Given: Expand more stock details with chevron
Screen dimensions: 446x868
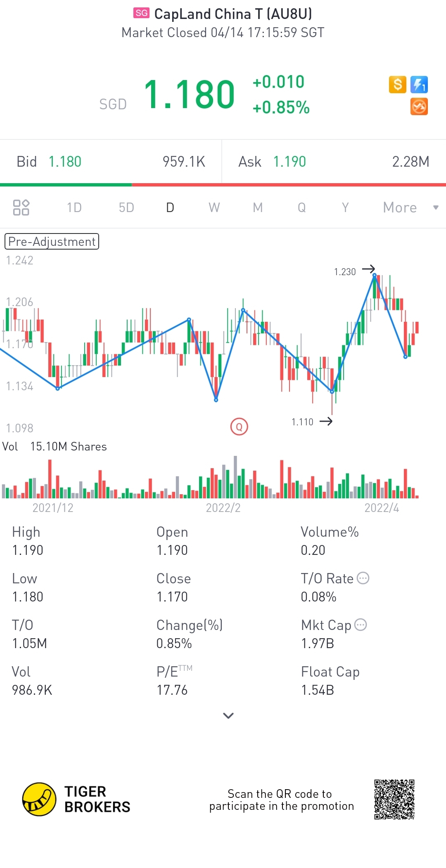Looking at the screenshot, I should (x=228, y=715).
